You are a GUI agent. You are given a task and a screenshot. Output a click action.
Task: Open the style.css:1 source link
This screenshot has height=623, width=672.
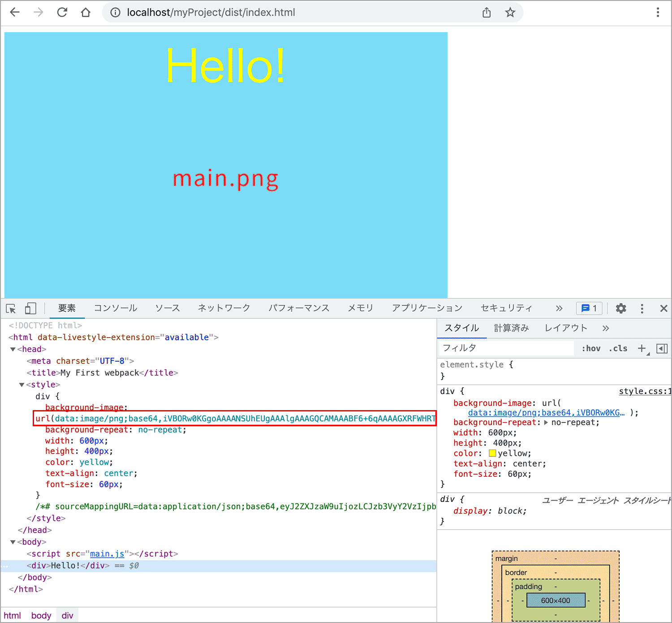point(645,391)
